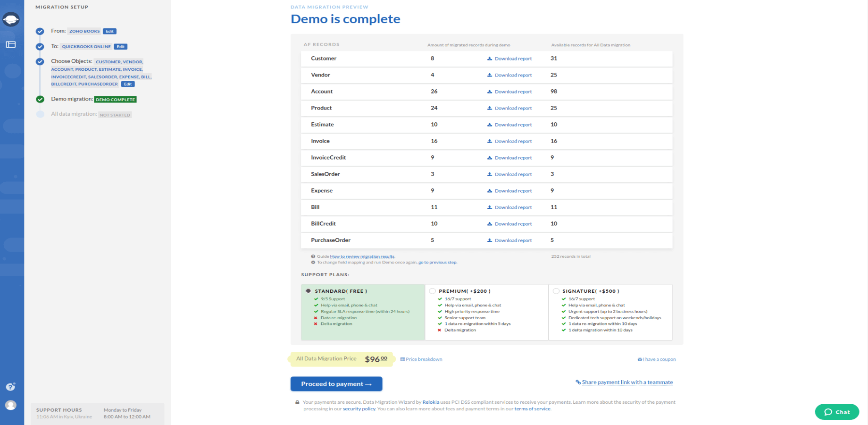Screen dimensions: 868x425
Task: Click the download icon in PurchaseOrder row
Action: (x=490, y=240)
